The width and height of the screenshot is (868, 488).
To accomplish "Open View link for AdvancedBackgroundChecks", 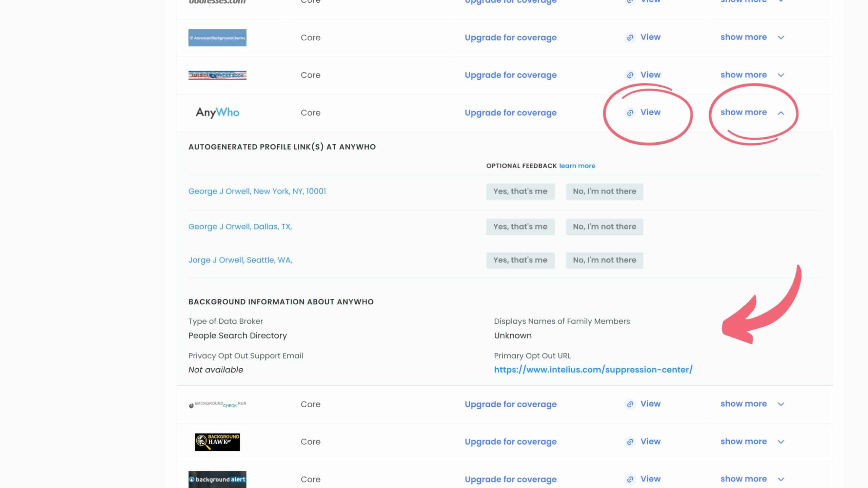I will (650, 37).
